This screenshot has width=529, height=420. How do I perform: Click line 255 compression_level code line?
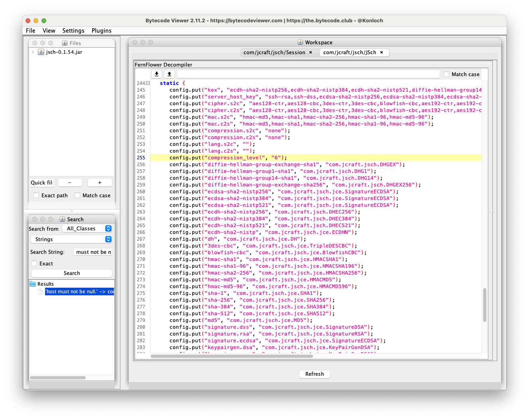point(316,158)
